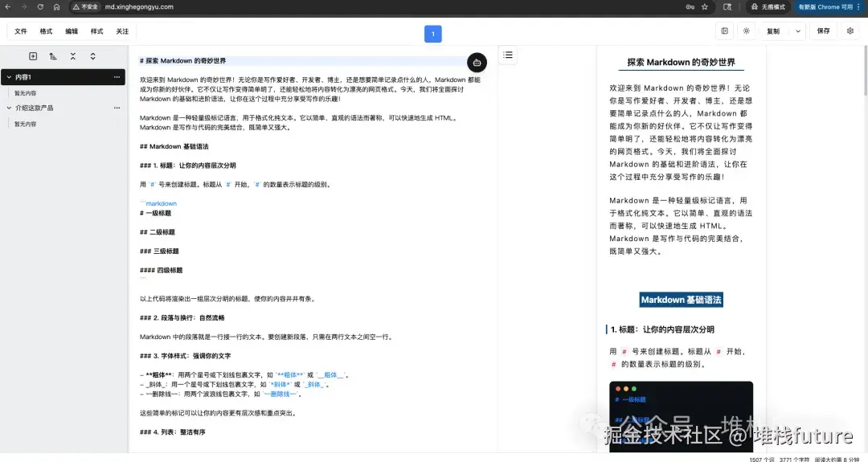Screen dimensions: 868x462
Task: Click the sort ascending icon in sidebar
Action: click(x=53, y=56)
